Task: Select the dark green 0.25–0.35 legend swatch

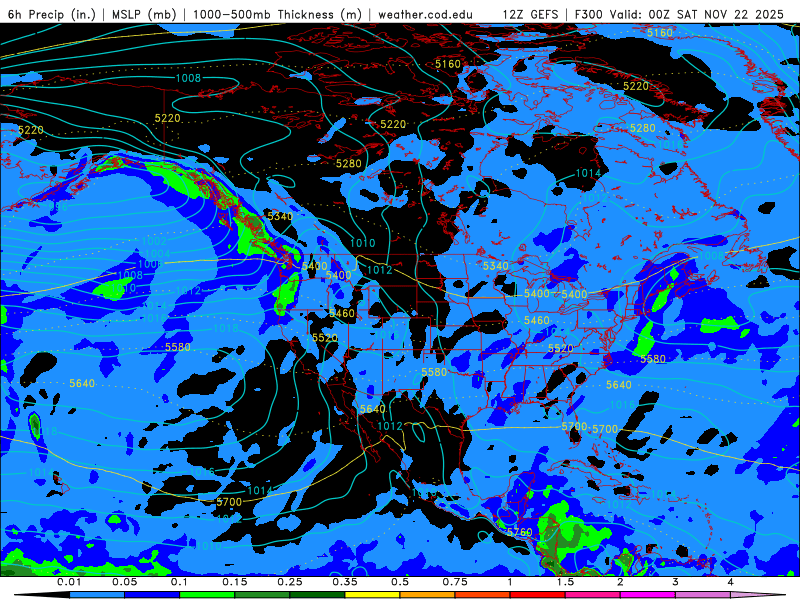Action: click(x=317, y=595)
